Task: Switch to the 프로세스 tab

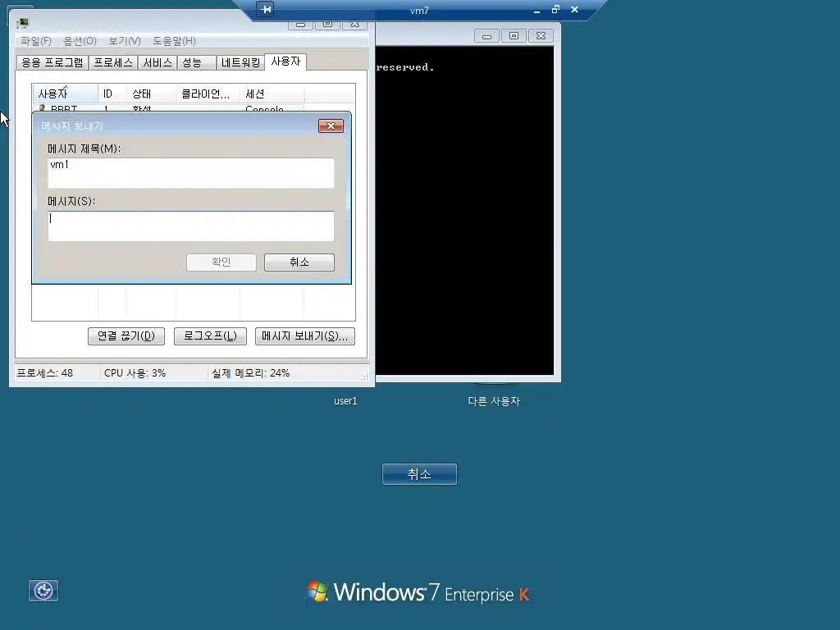Action: click(x=113, y=62)
